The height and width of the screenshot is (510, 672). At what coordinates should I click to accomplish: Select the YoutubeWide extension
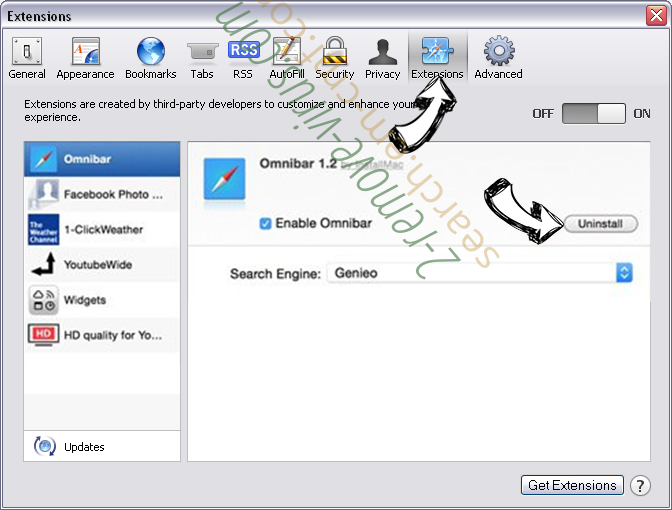pyautogui.click(x=102, y=265)
